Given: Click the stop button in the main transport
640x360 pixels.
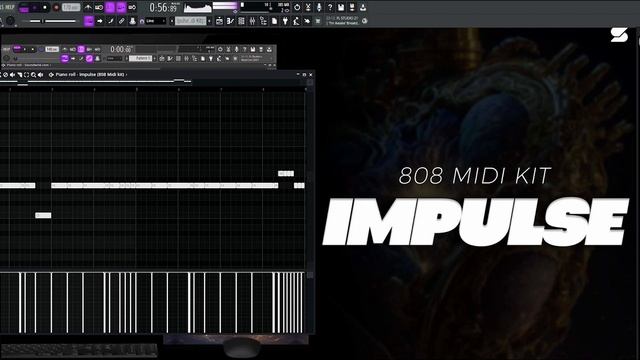Looking at the screenshot, I should pyautogui.click(x=45, y=8).
